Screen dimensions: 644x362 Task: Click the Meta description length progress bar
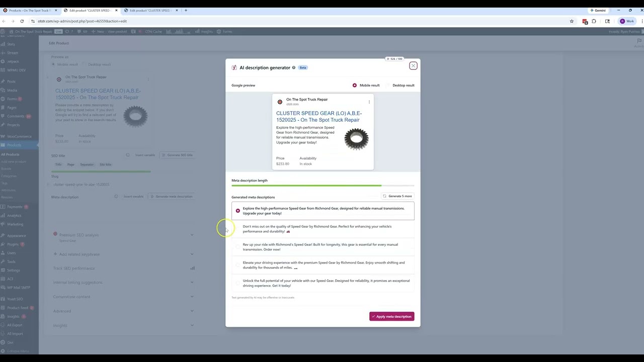[323, 186]
